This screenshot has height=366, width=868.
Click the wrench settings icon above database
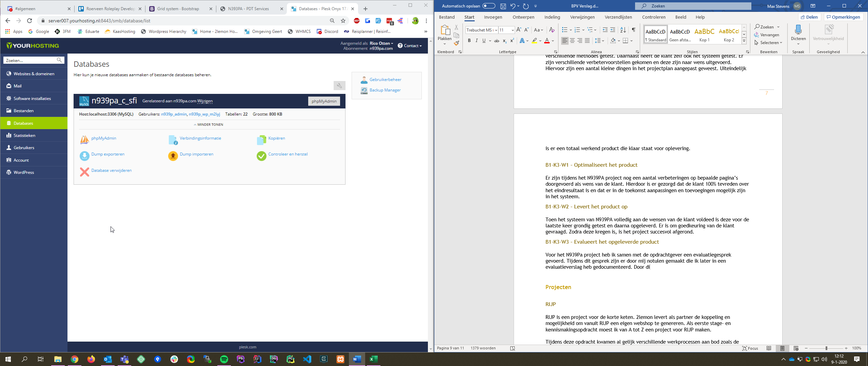[339, 86]
